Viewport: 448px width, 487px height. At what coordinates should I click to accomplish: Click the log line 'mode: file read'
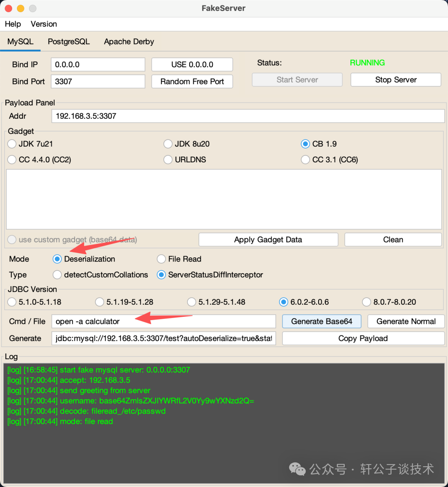click(x=60, y=421)
